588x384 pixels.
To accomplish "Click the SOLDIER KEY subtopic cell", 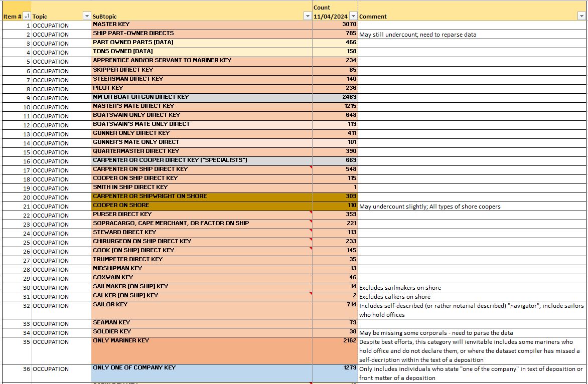I will (x=201, y=331).
